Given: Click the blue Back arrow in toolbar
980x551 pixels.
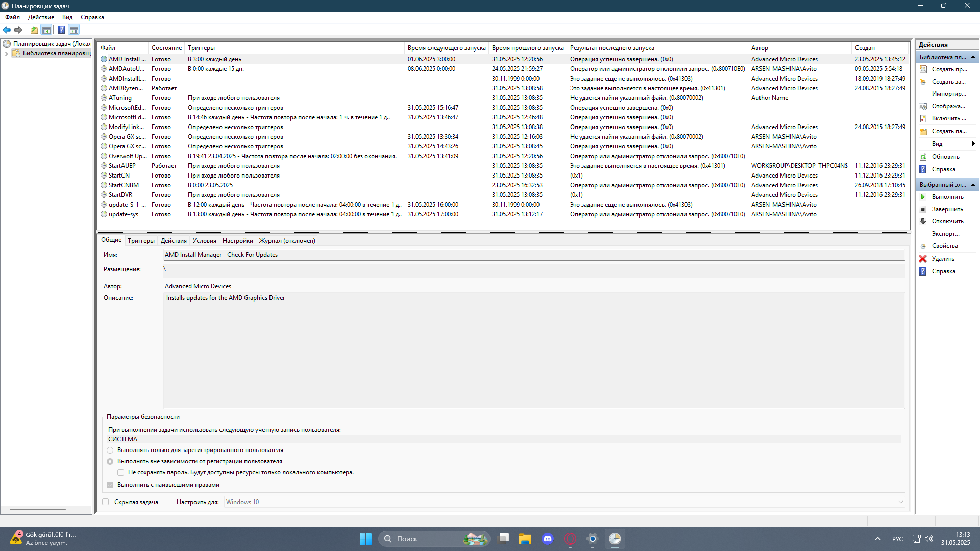Looking at the screenshot, I should click(x=7, y=30).
